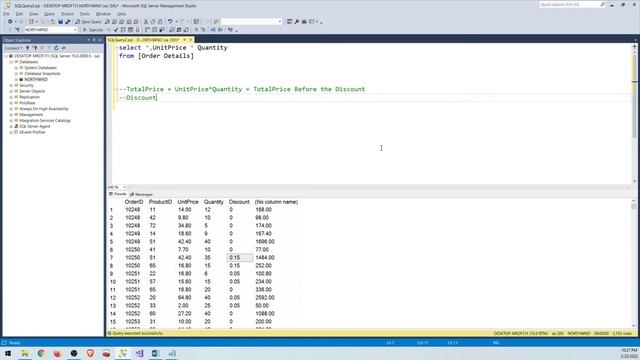Click the (No column name) header
This screenshot has width=640, height=360.
coord(276,202)
